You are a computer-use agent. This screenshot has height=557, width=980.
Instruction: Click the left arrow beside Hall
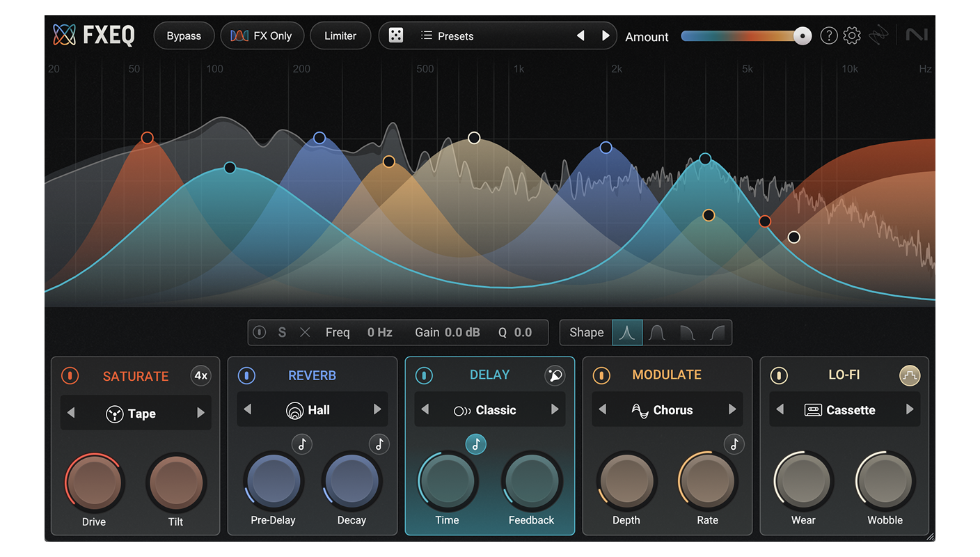(248, 409)
